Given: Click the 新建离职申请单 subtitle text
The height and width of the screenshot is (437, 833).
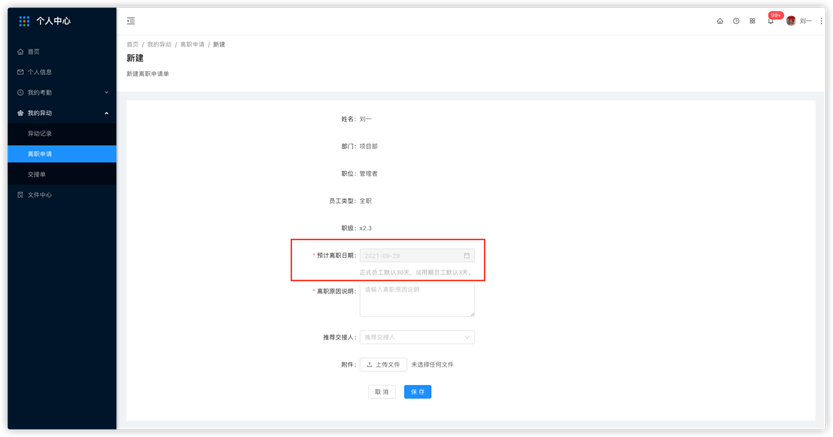Looking at the screenshot, I should pyautogui.click(x=148, y=74).
